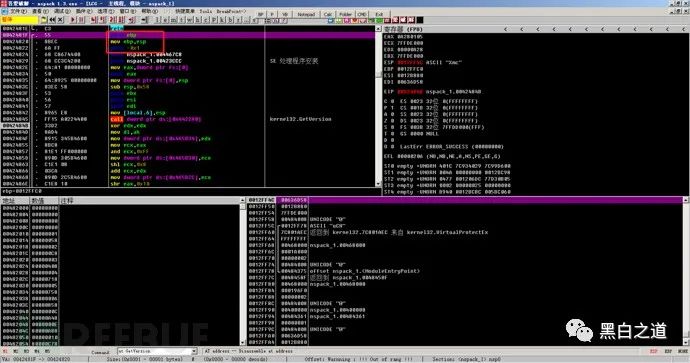Open the Call stack window (K icon)
690x363 pixels.
(222, 20)
